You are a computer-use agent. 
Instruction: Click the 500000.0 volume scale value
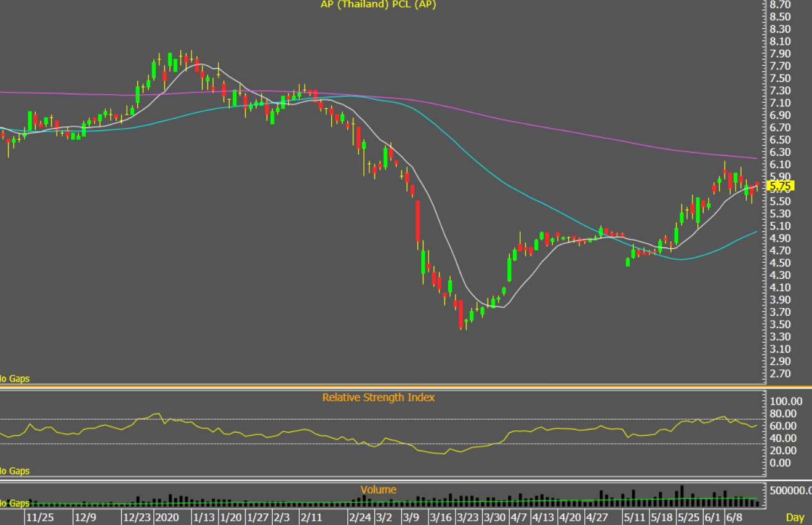point(790,491)
